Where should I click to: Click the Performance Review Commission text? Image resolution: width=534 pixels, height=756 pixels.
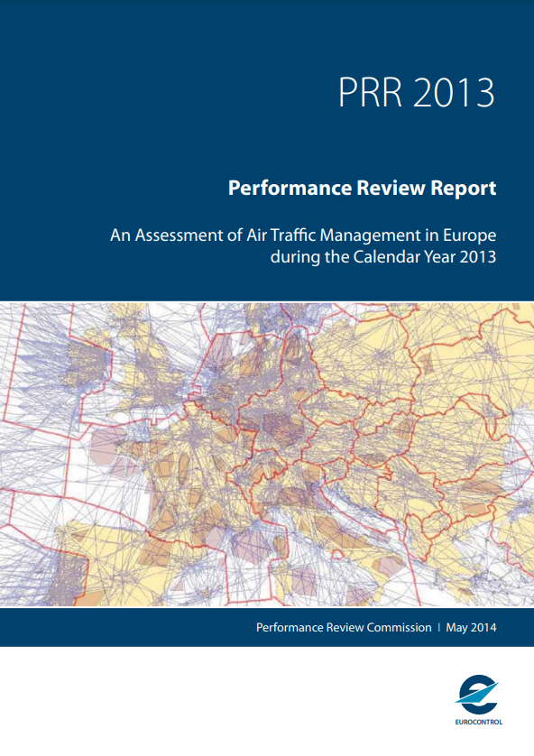pos(344,627)
